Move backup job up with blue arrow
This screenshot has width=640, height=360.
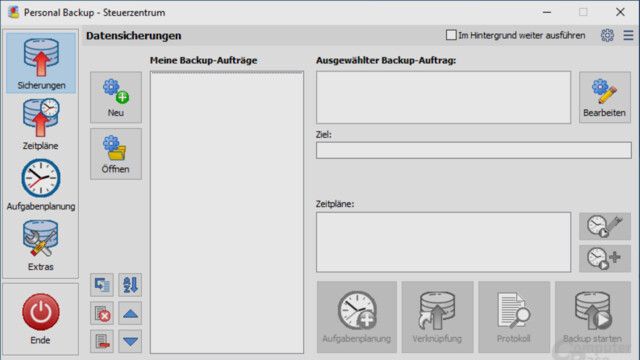coord(130,313)
